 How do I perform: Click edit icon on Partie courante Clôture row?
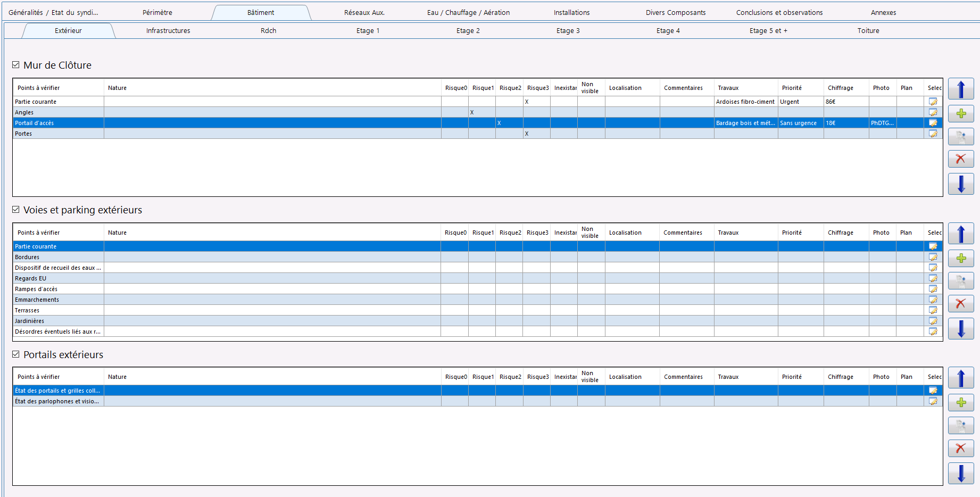coord(933,102)
